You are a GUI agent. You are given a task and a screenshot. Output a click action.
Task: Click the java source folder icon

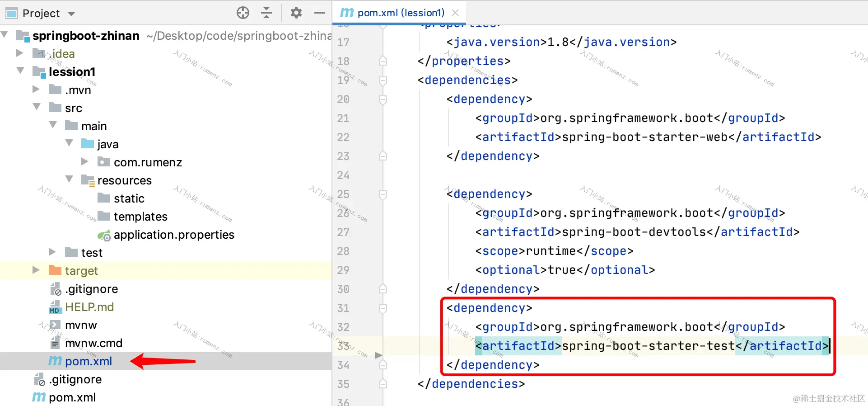(88, 144)
